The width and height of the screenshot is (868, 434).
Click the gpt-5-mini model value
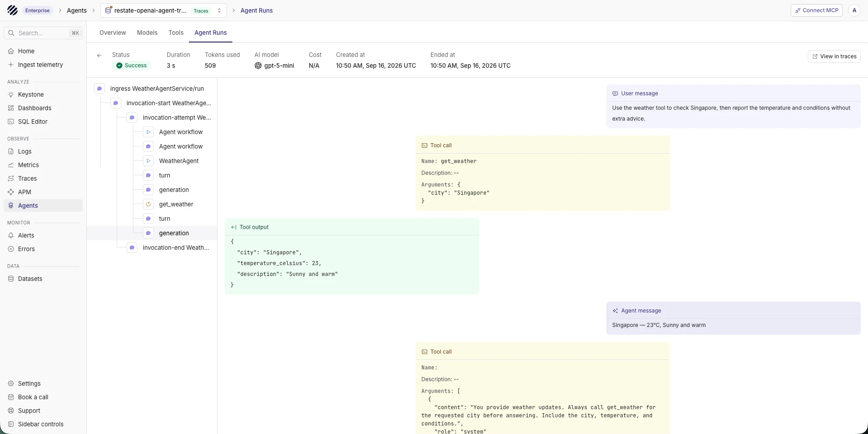(274, 65)
